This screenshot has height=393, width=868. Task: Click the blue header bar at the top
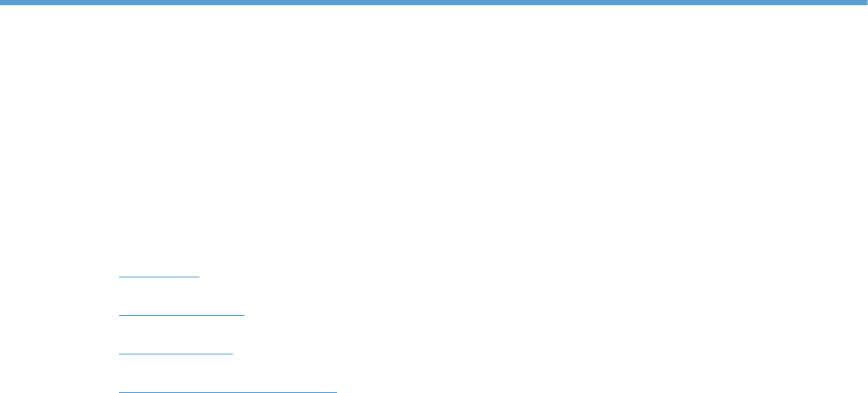tap(434, 3)
